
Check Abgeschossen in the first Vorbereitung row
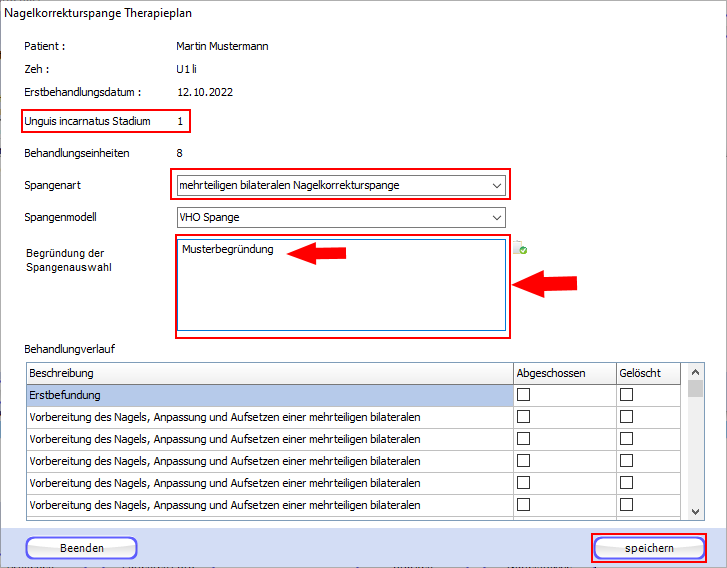click(523, 417)
